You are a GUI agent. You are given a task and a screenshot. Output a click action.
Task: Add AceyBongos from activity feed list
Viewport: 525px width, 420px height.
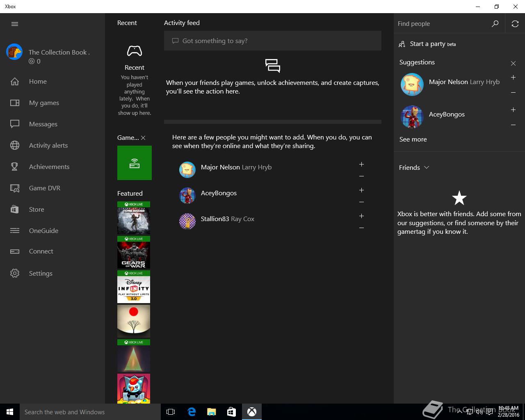[361, 190]
